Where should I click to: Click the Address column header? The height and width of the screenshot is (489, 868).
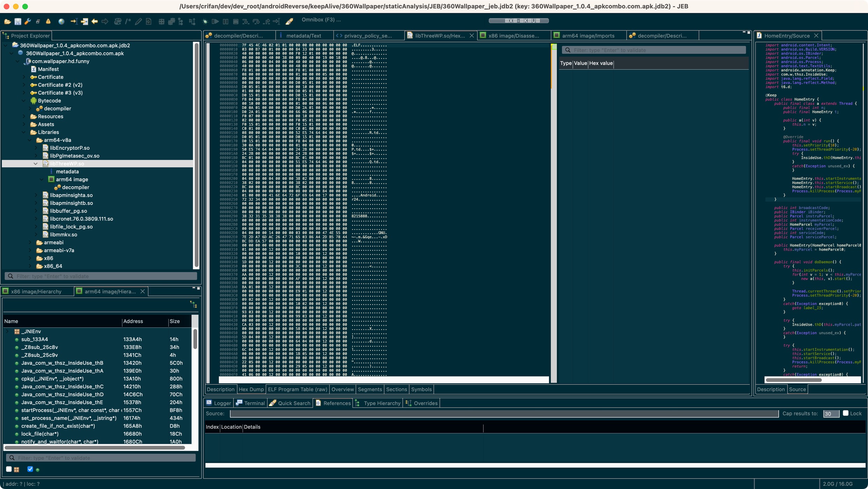click(145, 321)
